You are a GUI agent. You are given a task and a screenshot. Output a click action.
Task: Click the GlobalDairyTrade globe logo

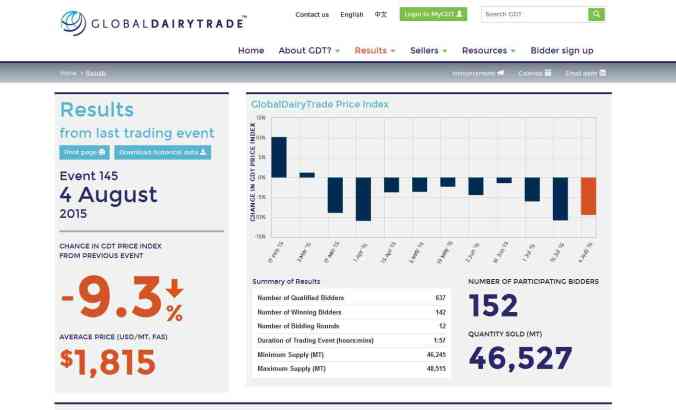73,23
